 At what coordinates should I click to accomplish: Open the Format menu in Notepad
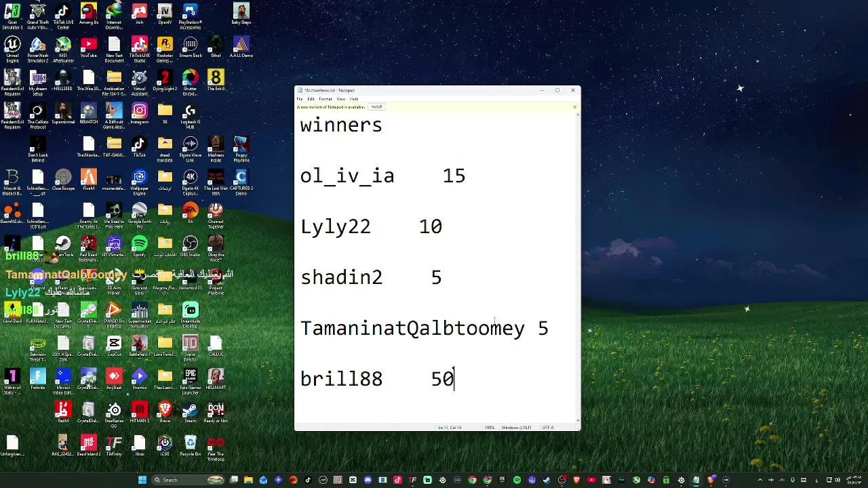tap(325, 99)
